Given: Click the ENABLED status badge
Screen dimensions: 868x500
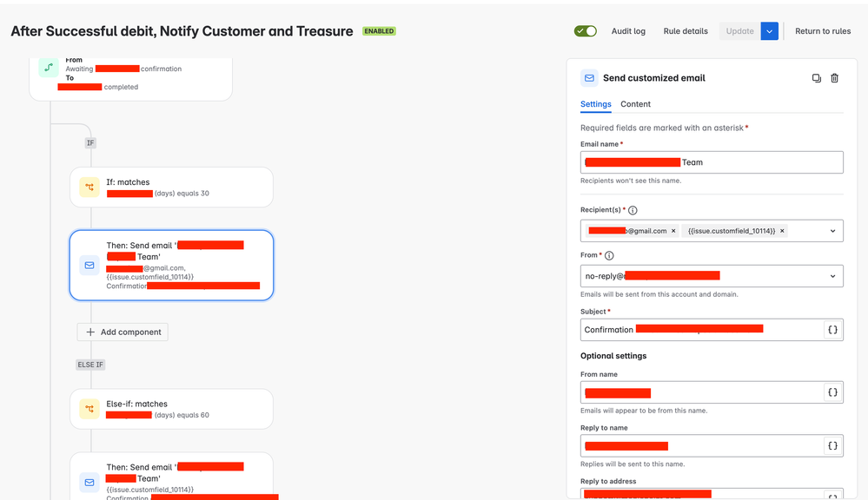Looking at the screenshot, I should point(379,31).
